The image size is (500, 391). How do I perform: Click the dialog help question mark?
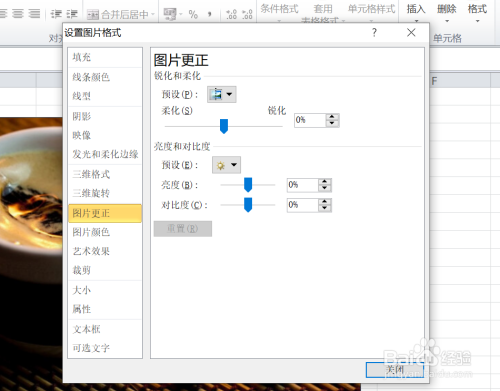click(x=374, y=33)
